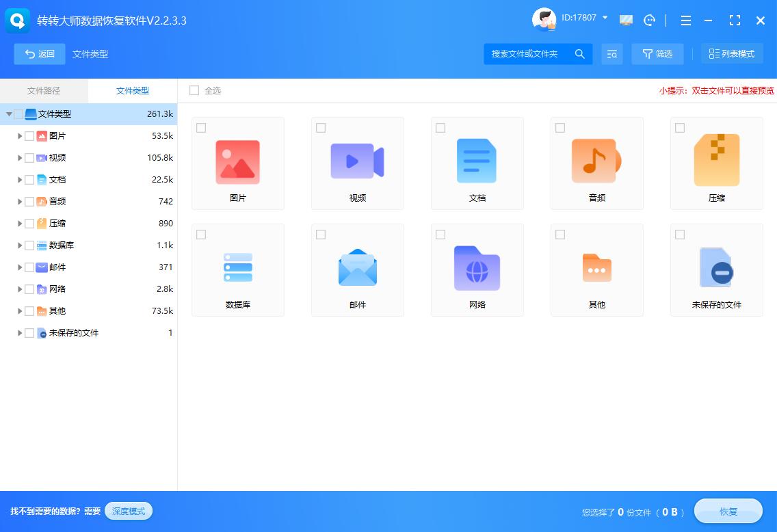Click the magnifier icon in the search box
The width and height of the screenshot is (777, 532).
579,53
